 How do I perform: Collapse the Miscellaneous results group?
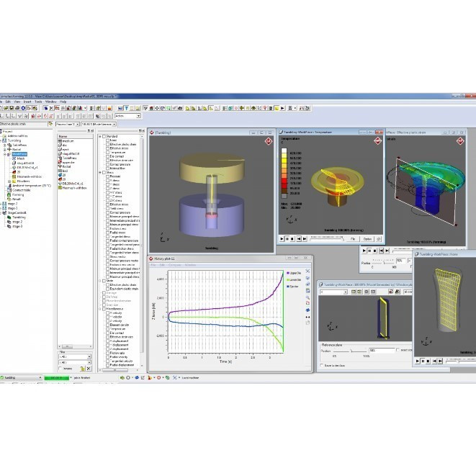tap(100, 309)
